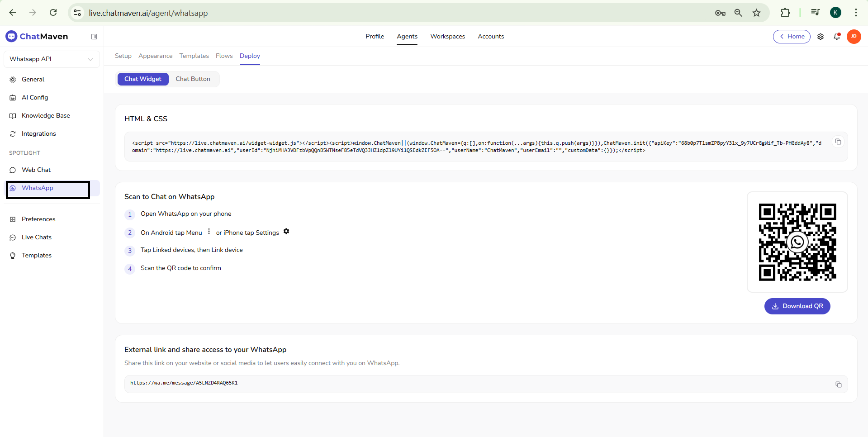Switch to Chat Button toggle
This screenshot has width=868, height=437.
click(193, 79)
